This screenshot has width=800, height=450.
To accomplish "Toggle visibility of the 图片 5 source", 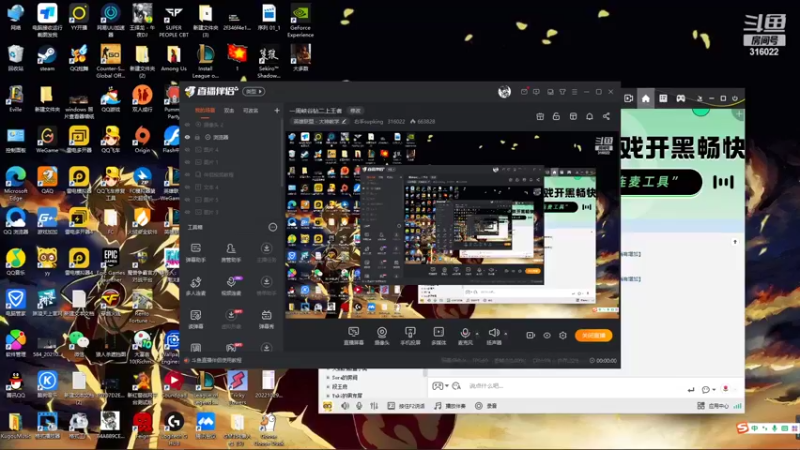I will pyautogui.click(x=187, y=200).
